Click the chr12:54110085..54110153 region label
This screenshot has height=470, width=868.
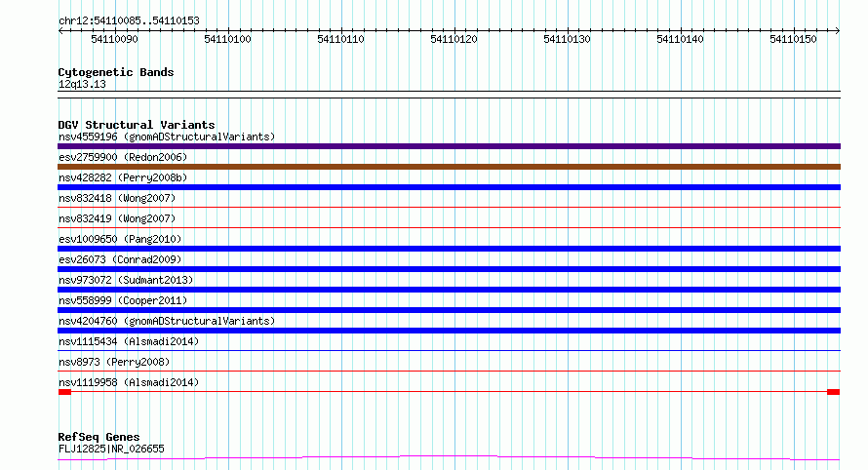[129, 20]
